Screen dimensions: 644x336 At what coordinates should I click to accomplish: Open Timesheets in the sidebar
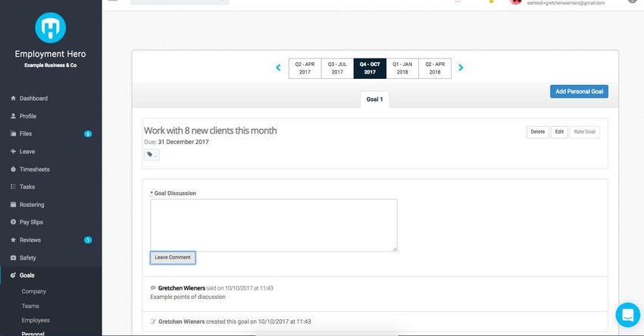point(35,169)
